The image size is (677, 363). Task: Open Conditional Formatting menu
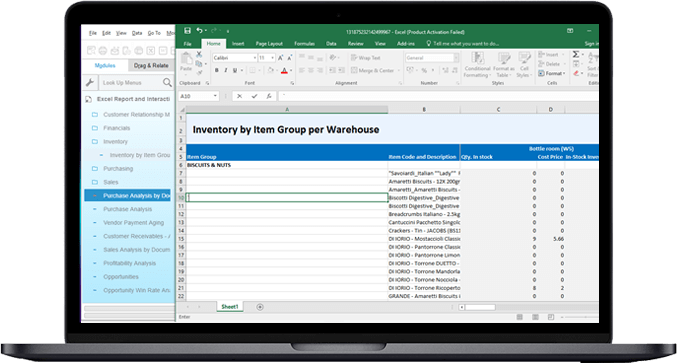477,64
